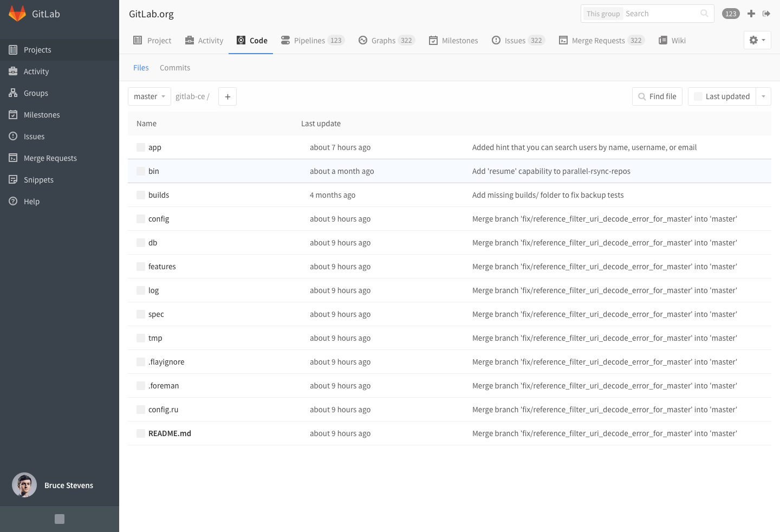
Task: Expand the Last updated sort options
Action: [x=764, y=96]
